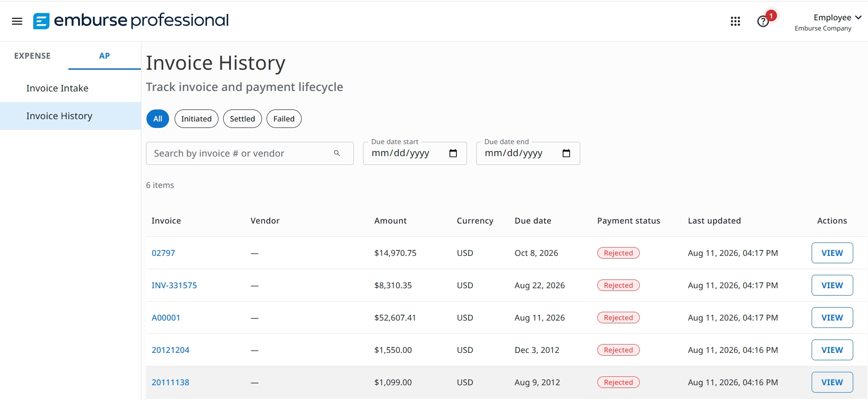Click the Due date end field

[x=528, y=153]
